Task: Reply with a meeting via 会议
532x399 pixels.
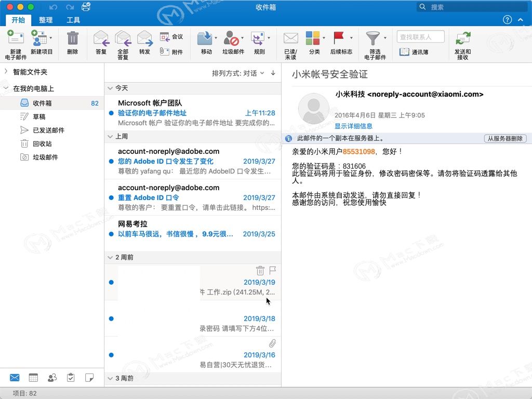Action: click(x=171, y=37)
